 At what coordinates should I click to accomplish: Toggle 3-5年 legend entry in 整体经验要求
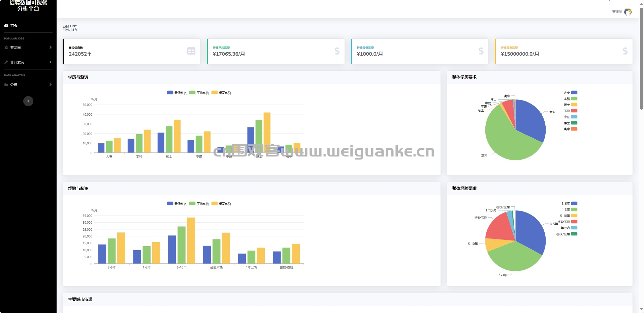point(570,203)
